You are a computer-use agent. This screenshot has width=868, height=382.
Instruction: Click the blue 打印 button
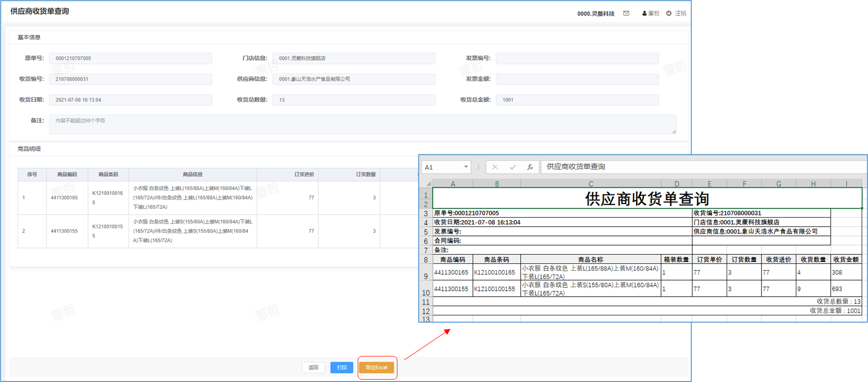342,367
